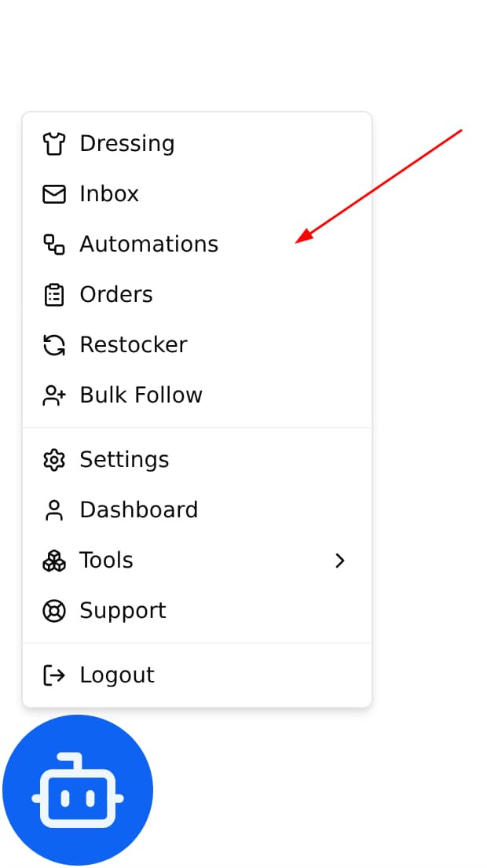Click the Inbox envelope icon
Viewport: 487px width, 868px height.
point(53,194)
